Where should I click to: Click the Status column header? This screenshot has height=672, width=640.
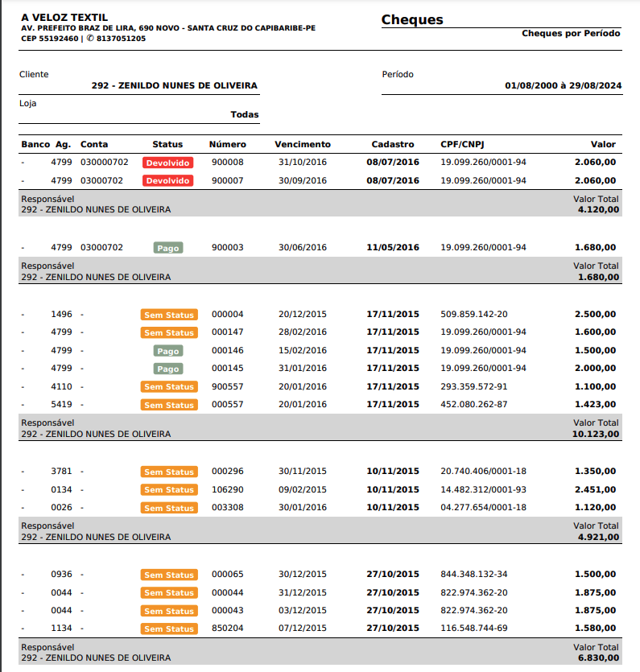tap(167, 145)
